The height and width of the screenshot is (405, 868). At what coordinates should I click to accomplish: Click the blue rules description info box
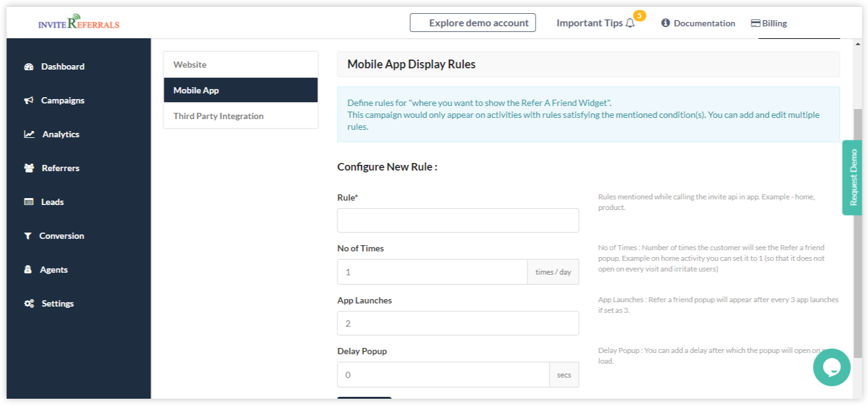[x=588, y=114]
